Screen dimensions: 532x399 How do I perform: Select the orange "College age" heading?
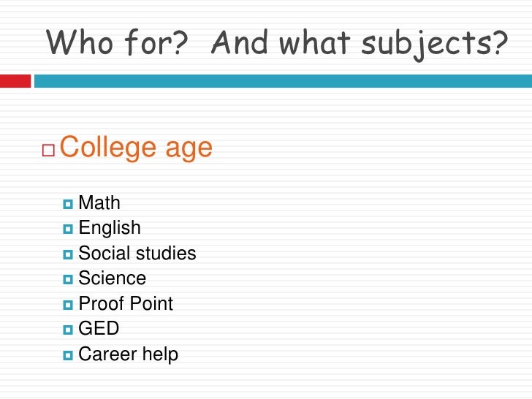pyautogui.click(x=136, y=148)
